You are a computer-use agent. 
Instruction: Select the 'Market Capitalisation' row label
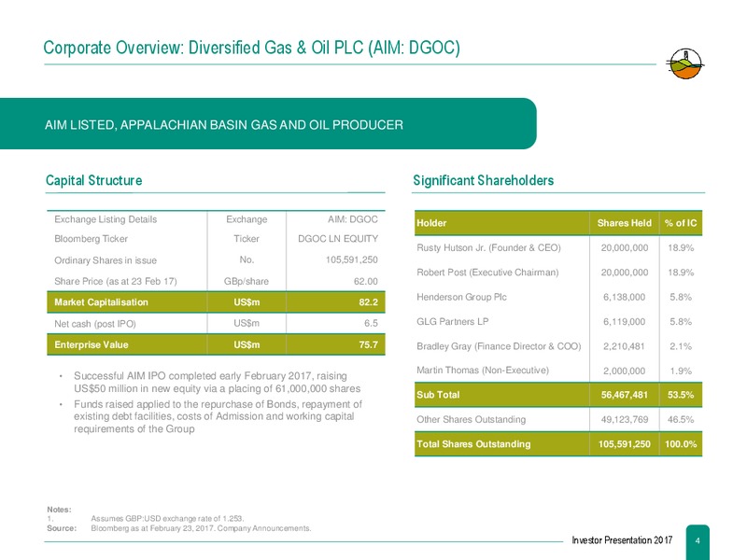click(101, 301)
